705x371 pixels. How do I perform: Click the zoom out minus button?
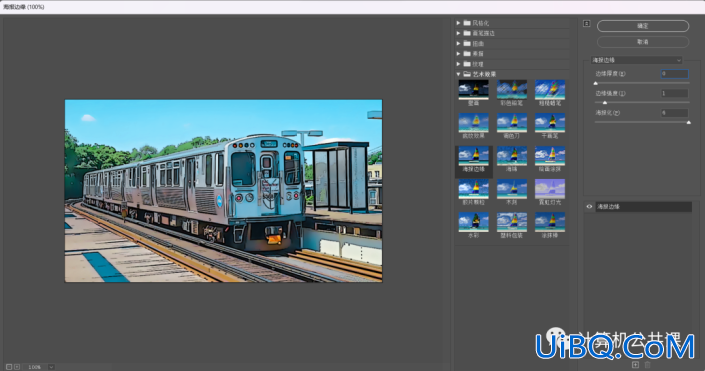click(9, 367)
